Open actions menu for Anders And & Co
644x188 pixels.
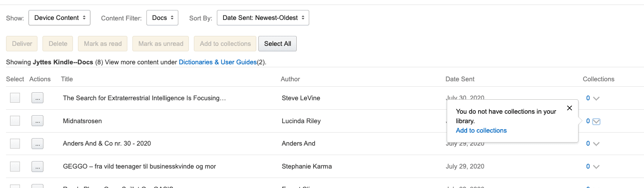(37, 144)
